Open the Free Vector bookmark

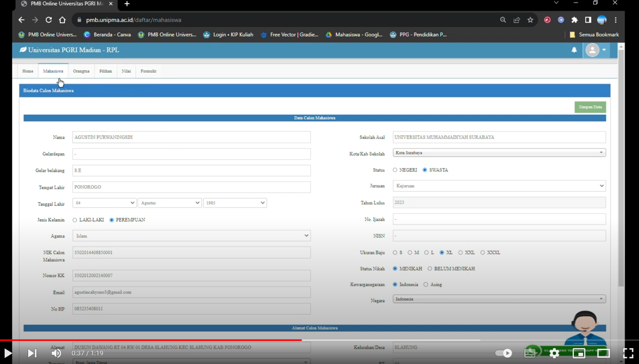(290, 35)
